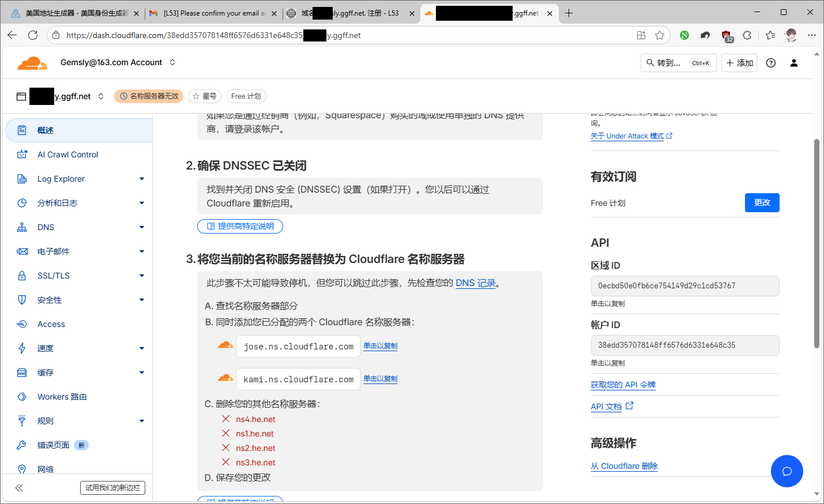Open the user profile icon

[x=793, y=63]
